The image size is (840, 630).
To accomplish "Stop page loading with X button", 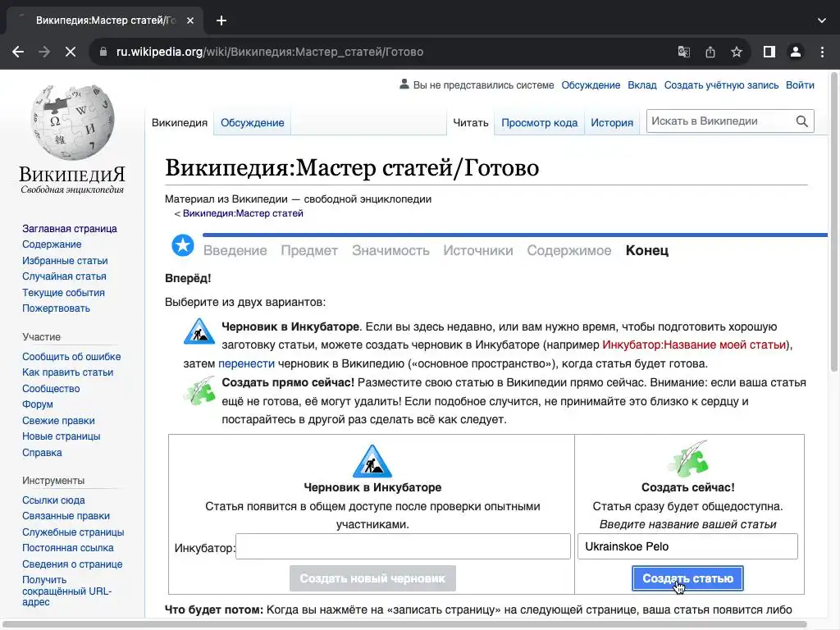I will pos(71,52).
